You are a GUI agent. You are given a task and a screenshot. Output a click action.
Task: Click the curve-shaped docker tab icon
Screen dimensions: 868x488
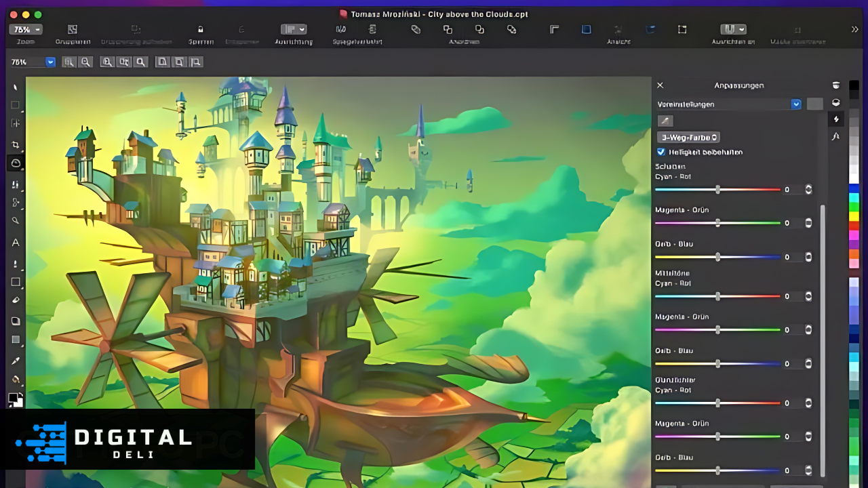(836, 136)
